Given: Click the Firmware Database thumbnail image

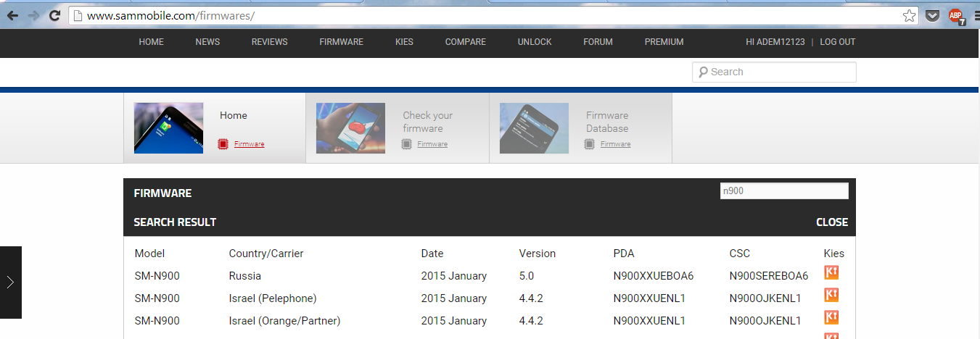Looking at the screenshot, I should [x=535, y=128].
